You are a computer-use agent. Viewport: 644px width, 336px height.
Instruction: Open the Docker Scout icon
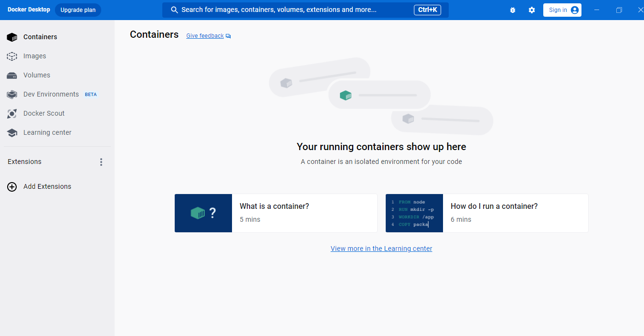tap(12, 114)
